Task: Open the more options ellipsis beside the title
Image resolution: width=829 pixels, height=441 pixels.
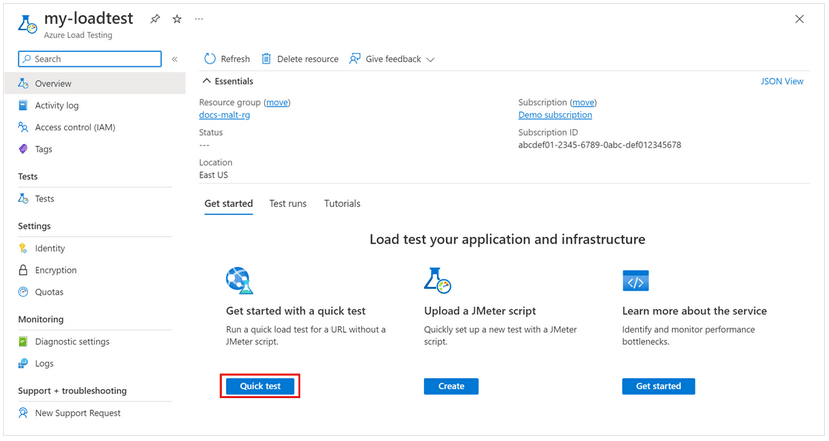Action: point(199,19)
